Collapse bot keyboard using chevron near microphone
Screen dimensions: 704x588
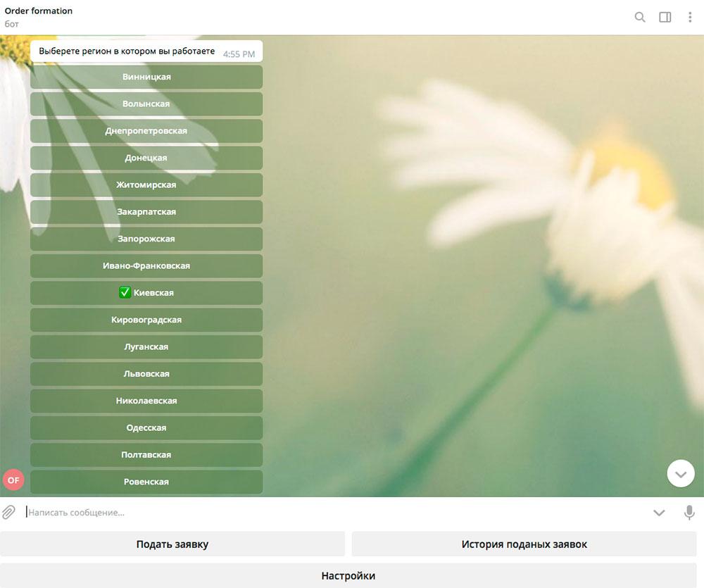tap(659, 513)
